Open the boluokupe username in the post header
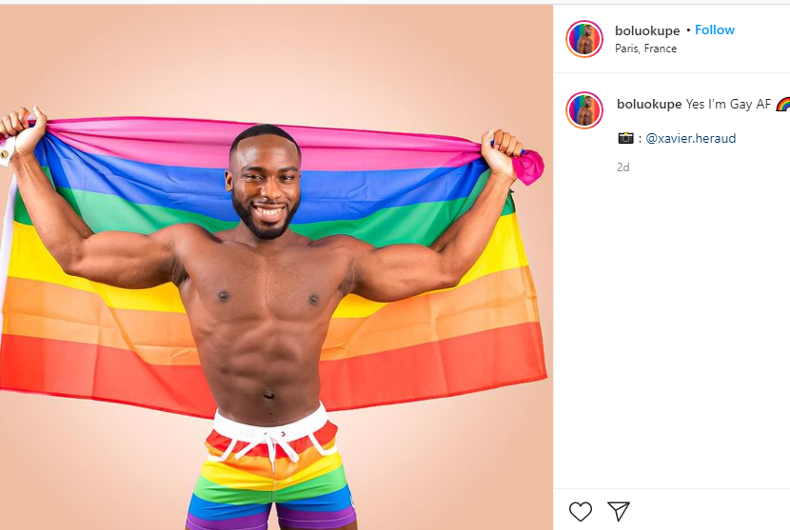Image resolution: width=790 pixels, height=530 pixels. click(x=647, y=31)
